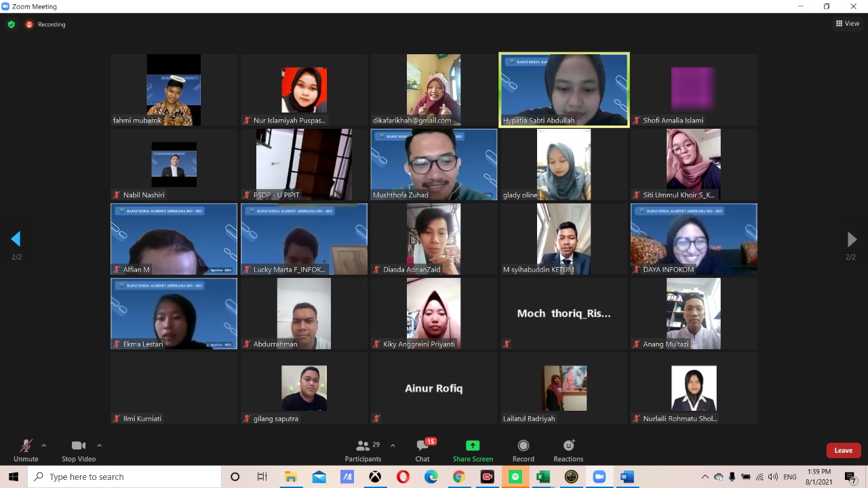The width and height of the screenshot is (868, 488).
Task: Click the green encryption shield icon
Action: 11,24
